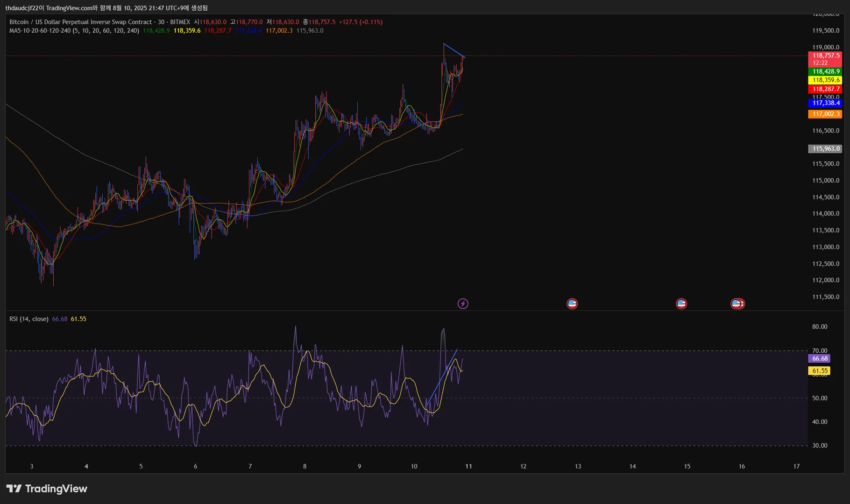Click the red 118,757.5 price axis label

825,59
